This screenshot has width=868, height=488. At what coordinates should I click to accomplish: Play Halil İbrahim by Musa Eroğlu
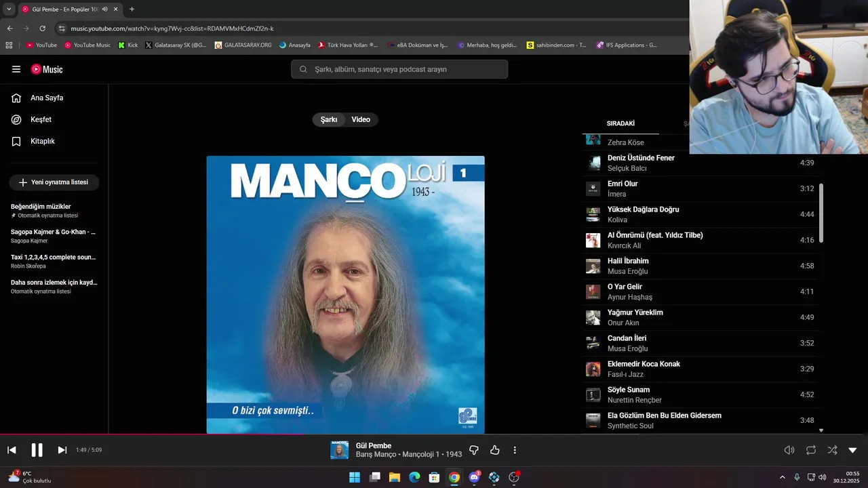pyautogui.click(x=701, y=266)
